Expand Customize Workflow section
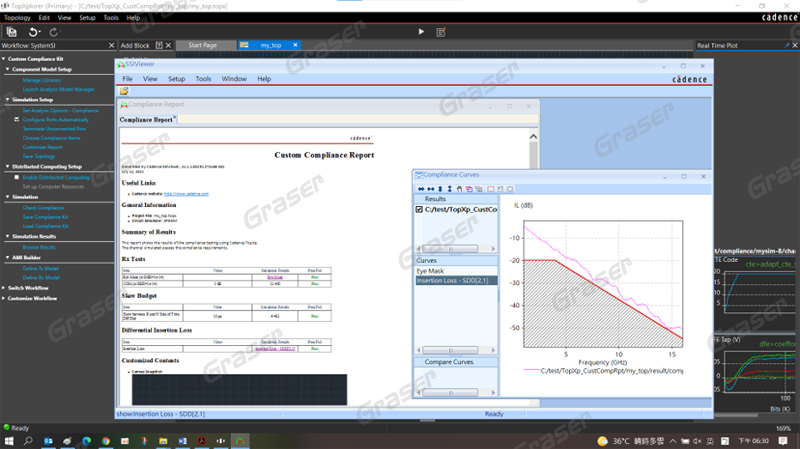Screen dimensions: 800x449 point(4,298)
